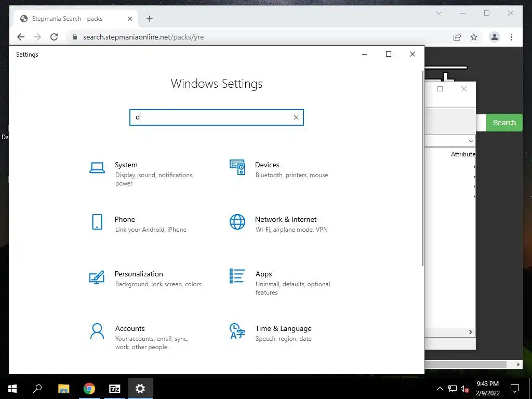Click the Settings window vertical scrollbar

pyautogui.click(x=423, y=168)
